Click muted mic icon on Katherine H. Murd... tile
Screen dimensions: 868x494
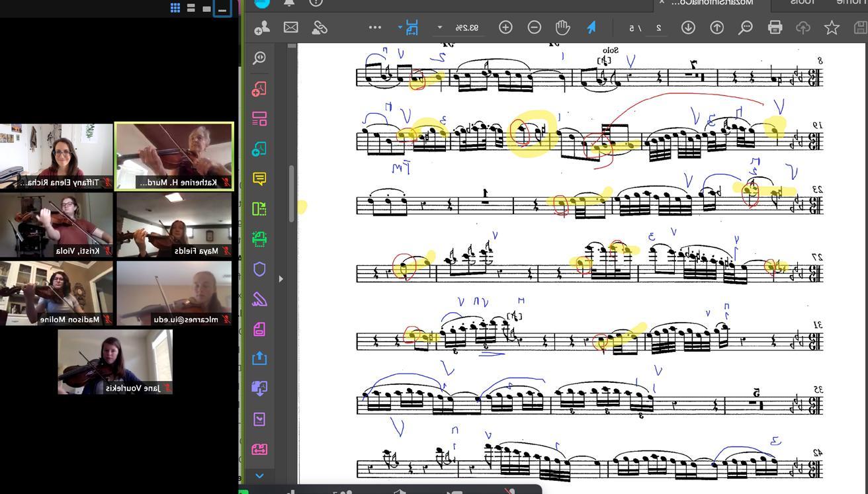pyautogui.click(x=226, y=183)
